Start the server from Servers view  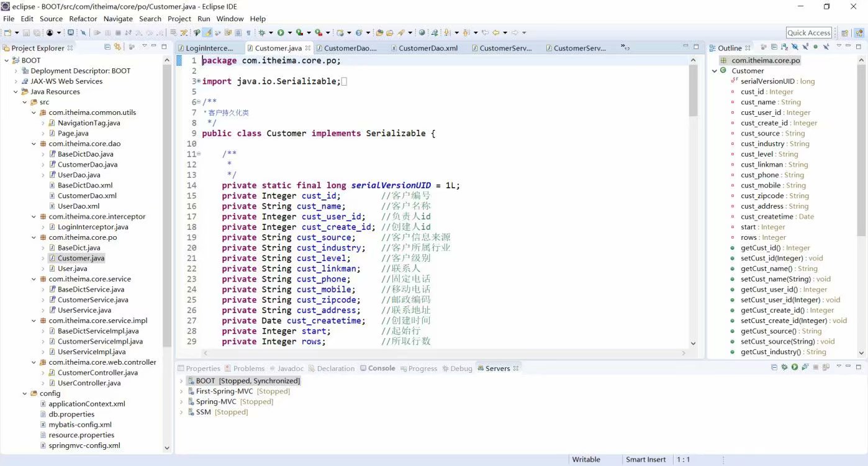tap(795, 367)
